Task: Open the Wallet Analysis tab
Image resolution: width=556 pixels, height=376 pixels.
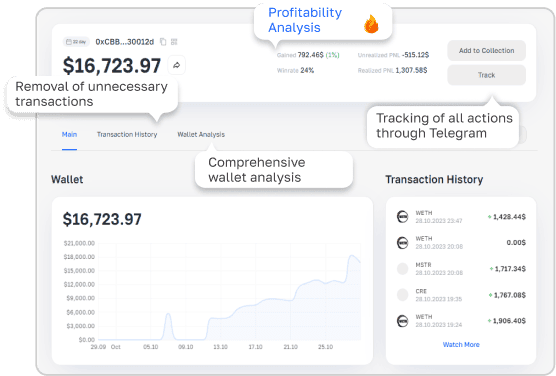Action: click(201, 134)
